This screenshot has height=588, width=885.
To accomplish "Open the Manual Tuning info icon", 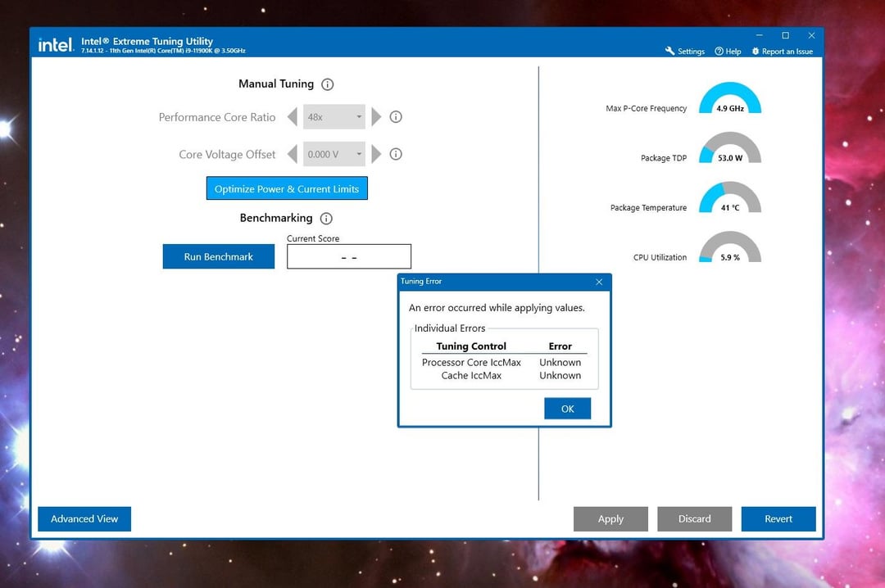I will coord(327,84).
